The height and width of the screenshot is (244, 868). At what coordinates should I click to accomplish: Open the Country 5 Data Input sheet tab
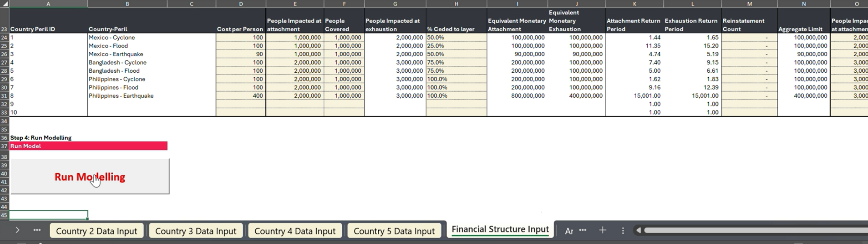point(394,231)
